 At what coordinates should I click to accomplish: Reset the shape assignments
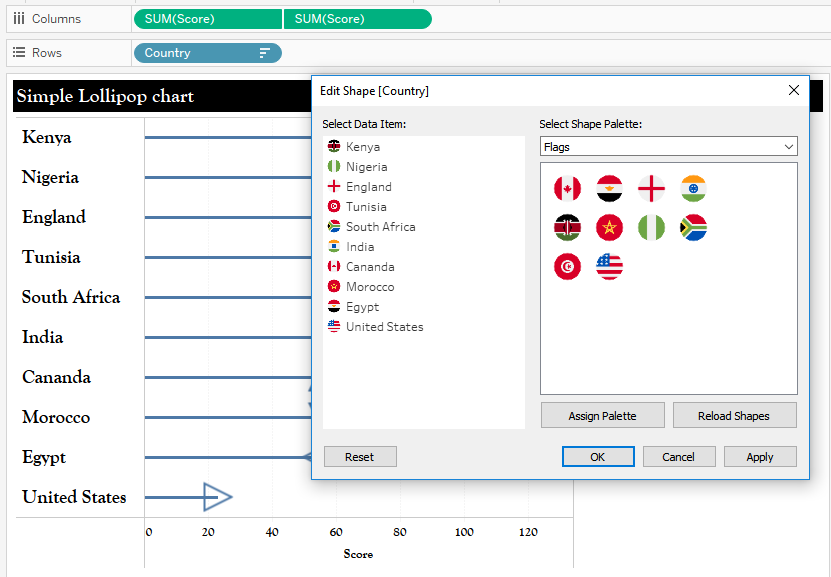359,456
